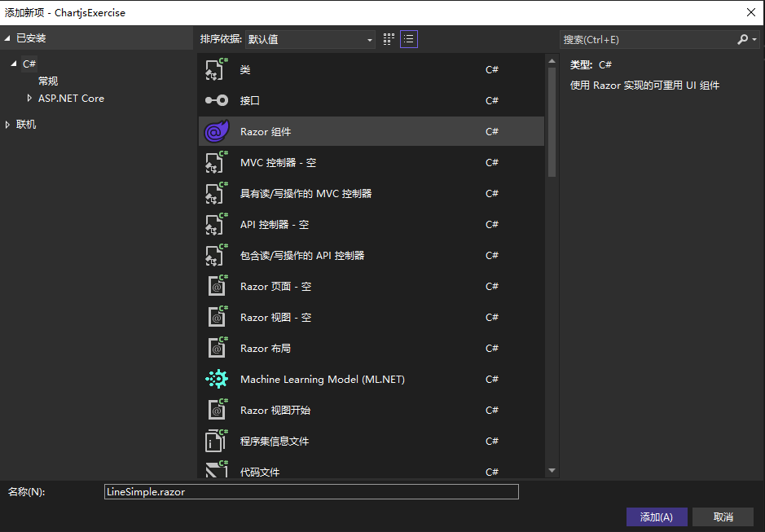The image size is (765, 532).
Task: Click the 取消 button
Action: tap(723, 517)
